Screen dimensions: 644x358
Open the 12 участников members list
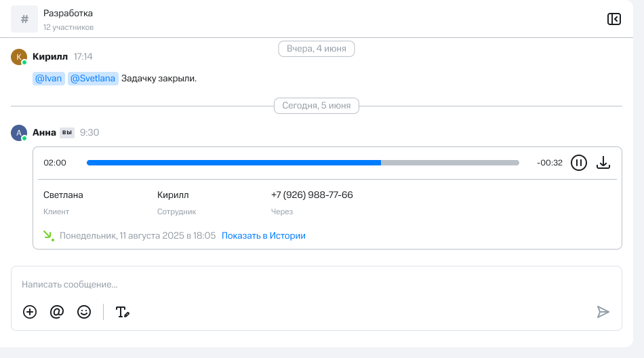[x=68, y=27]
